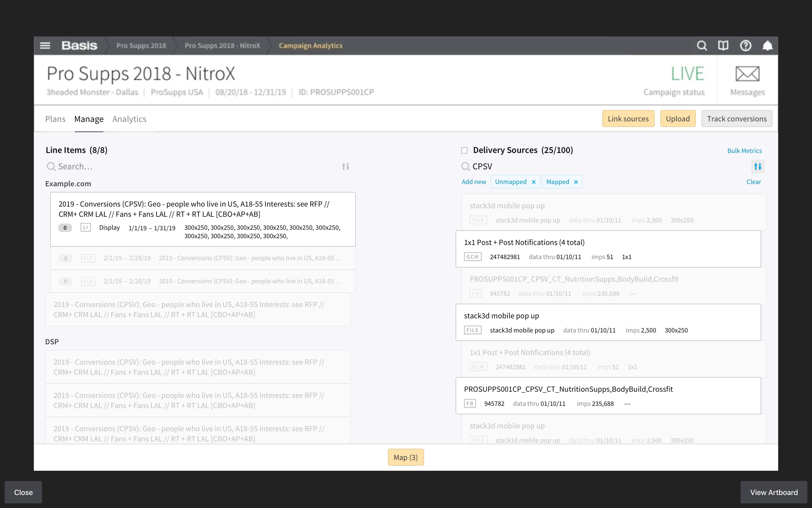Screen dimensions: 812x508
Task: Go to Pro Supps 2018 breadcrumb
Action: click(141, 46)
